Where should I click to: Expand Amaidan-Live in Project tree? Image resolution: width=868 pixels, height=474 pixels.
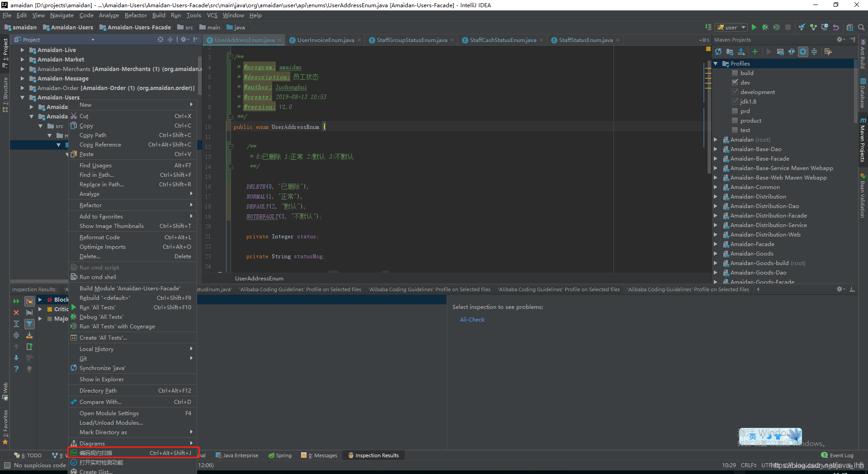[22, 50]
